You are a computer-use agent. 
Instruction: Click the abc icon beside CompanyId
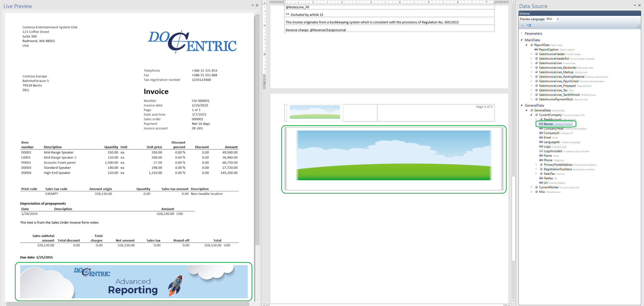tap(541, 133)
